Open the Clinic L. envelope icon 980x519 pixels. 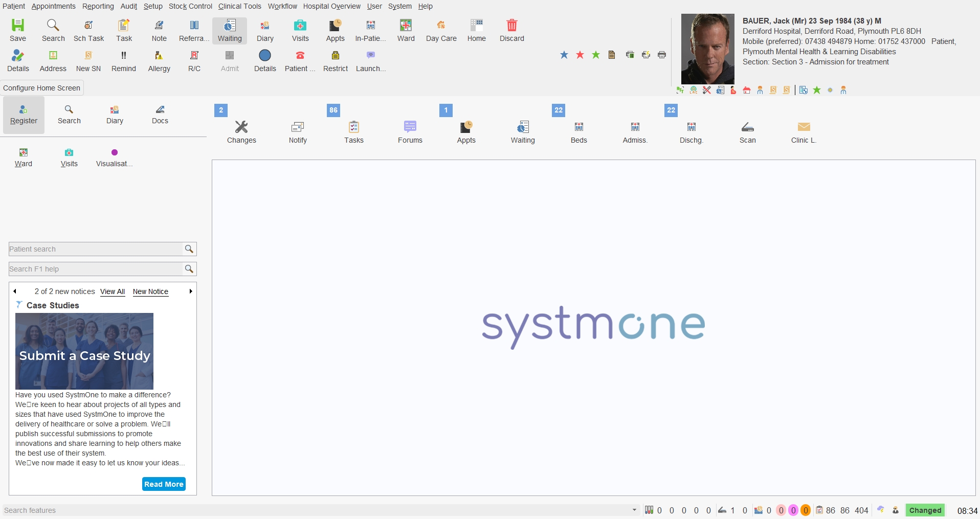pyautogui.click(x=804, y=132)
